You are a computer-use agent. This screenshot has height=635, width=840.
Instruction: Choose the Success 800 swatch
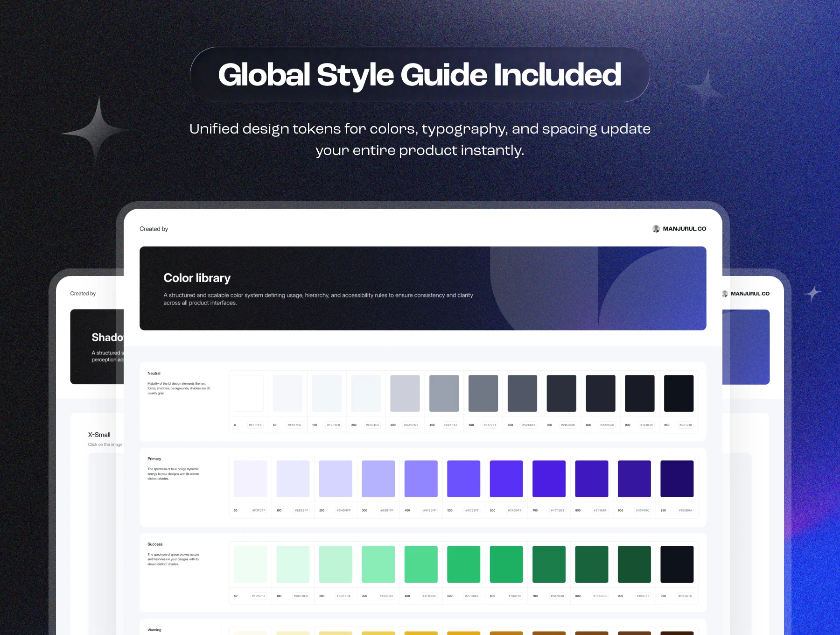592,564
